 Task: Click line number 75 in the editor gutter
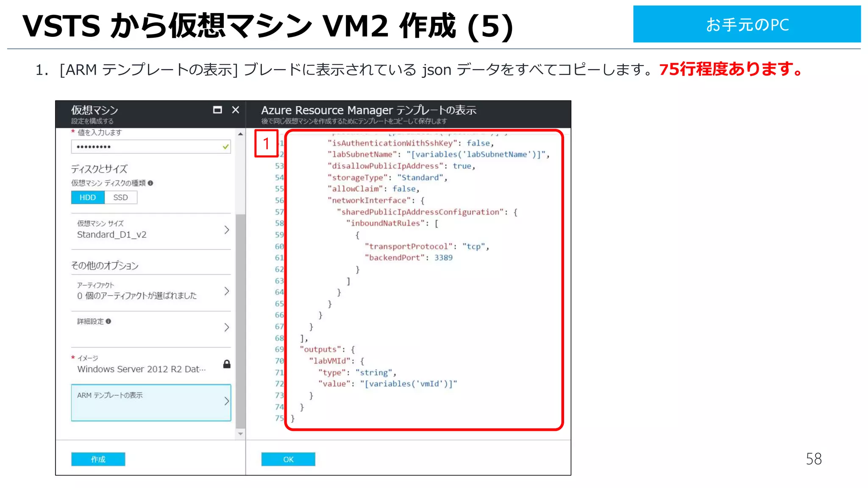click(x=279, y=418)
